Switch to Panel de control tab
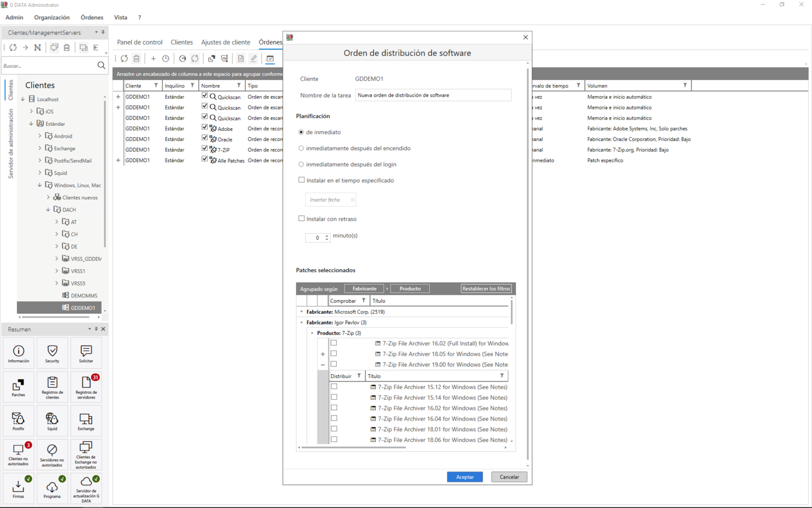812x508 pixels. [140, 42]
